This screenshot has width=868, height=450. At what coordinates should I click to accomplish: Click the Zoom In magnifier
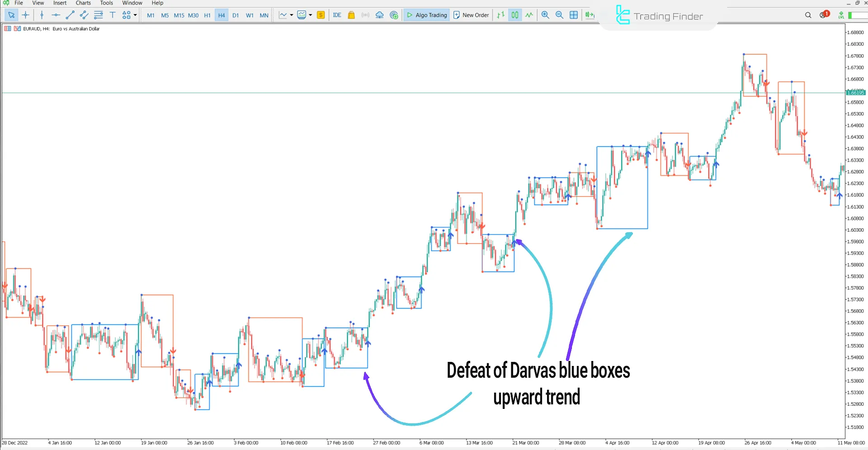[x=545, y=15]
